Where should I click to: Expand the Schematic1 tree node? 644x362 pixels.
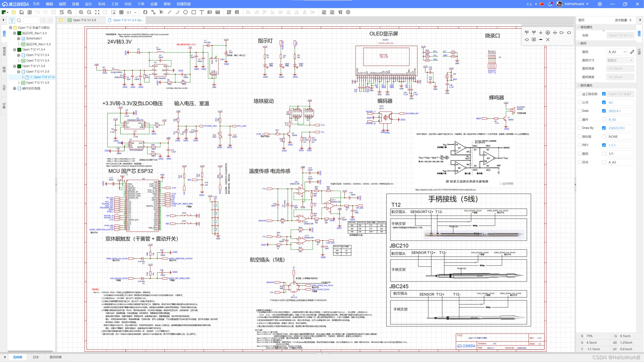(x=18, y=38)
